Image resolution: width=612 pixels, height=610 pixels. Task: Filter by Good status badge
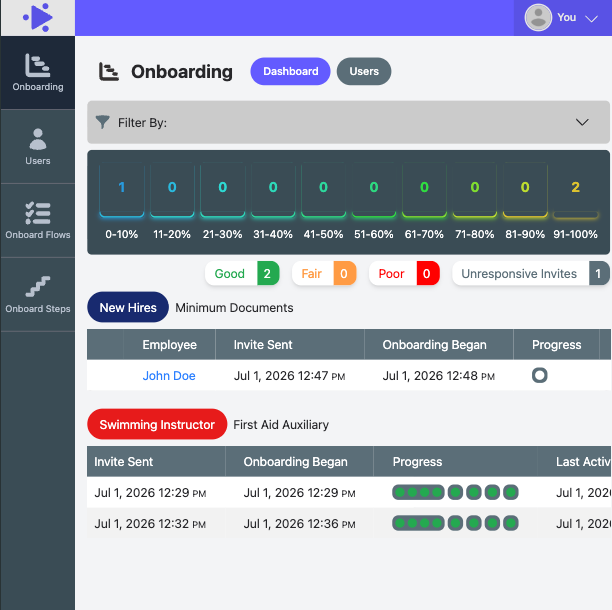tap(242, 273)
